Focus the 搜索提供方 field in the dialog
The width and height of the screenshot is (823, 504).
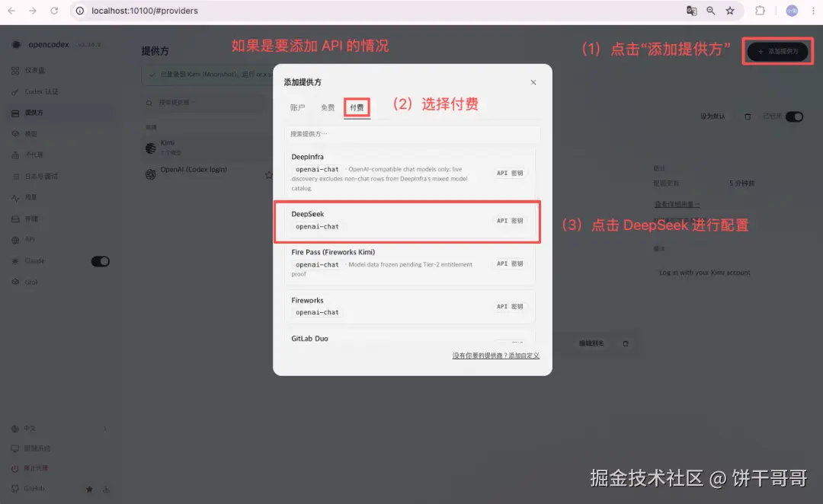tap(412, 134)
